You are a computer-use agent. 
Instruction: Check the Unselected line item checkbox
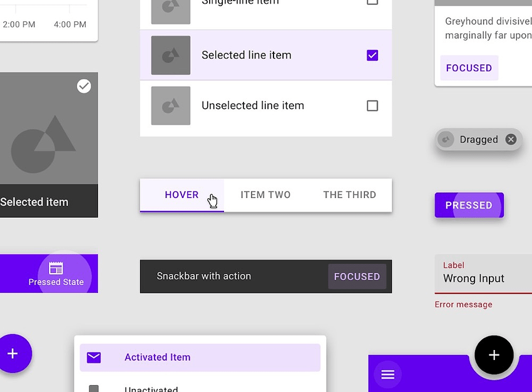point(372,106)
